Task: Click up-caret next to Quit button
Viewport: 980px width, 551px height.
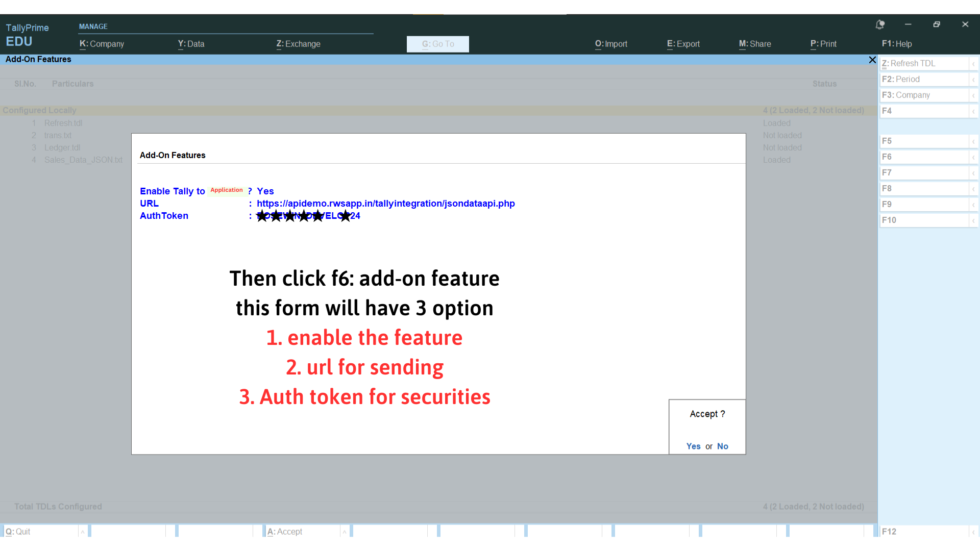Action: (82, 532)
